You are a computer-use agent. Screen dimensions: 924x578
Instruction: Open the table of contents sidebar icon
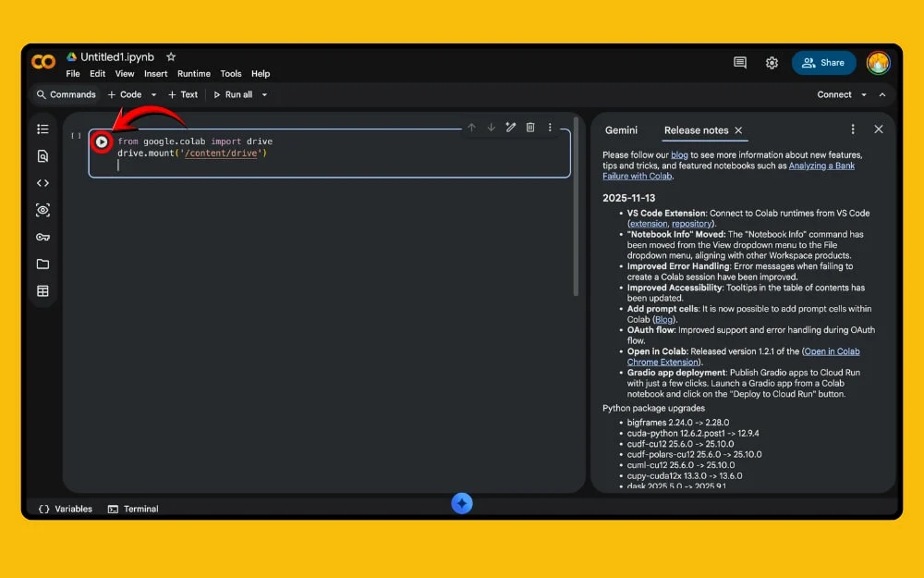pos(43,129)
